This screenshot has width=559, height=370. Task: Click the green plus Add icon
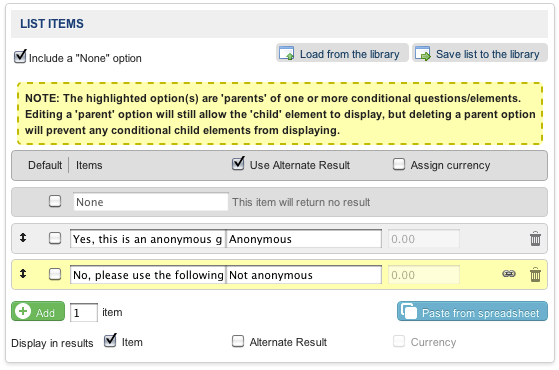click(x=23, y=311)
